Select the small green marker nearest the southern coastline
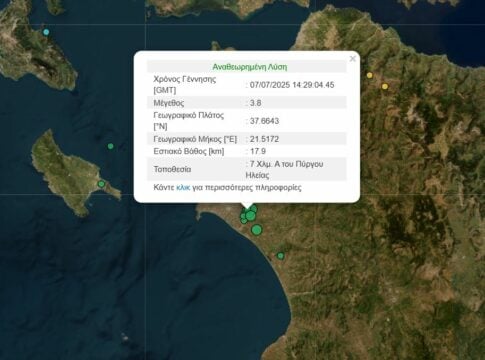The image size is (485, 360). pyautogui.click(x=280, y=256)
